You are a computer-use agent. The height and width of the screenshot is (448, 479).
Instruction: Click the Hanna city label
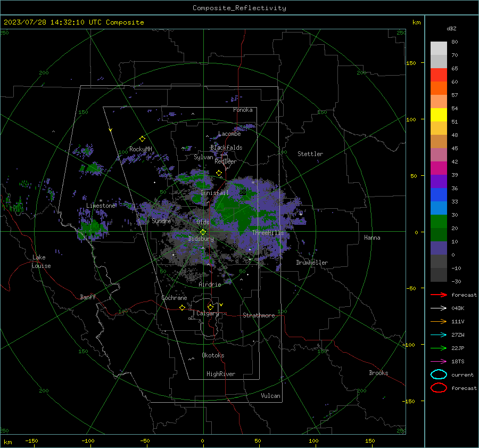372,238
